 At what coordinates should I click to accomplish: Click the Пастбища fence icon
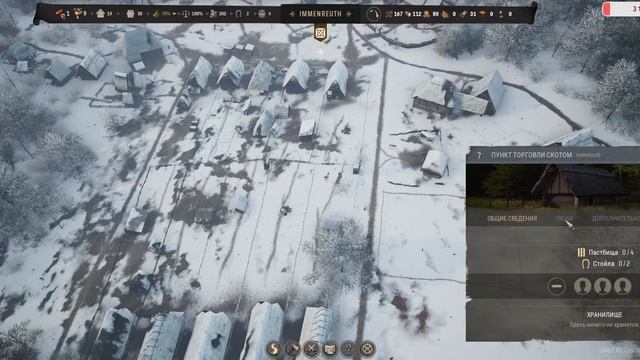582,253
